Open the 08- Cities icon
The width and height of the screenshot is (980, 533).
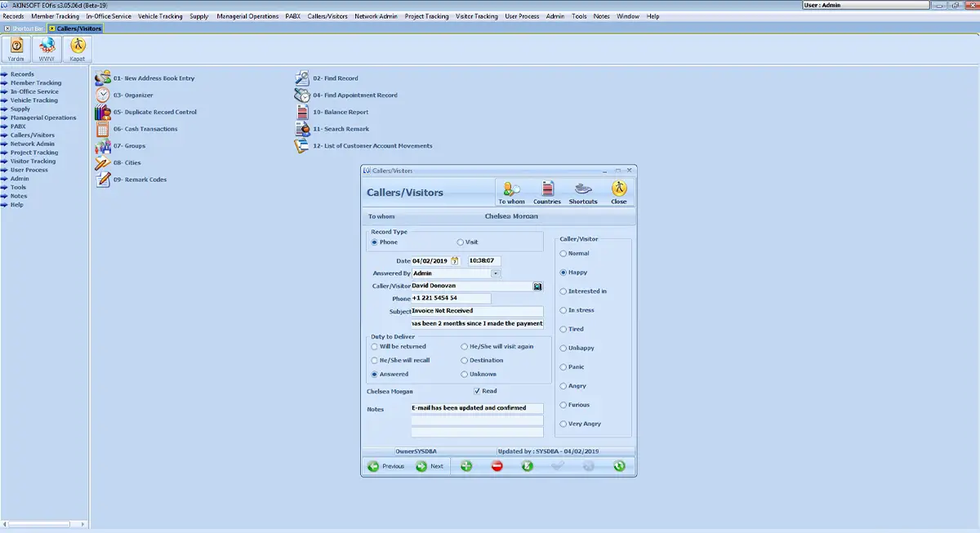click(x=102, y=162)
